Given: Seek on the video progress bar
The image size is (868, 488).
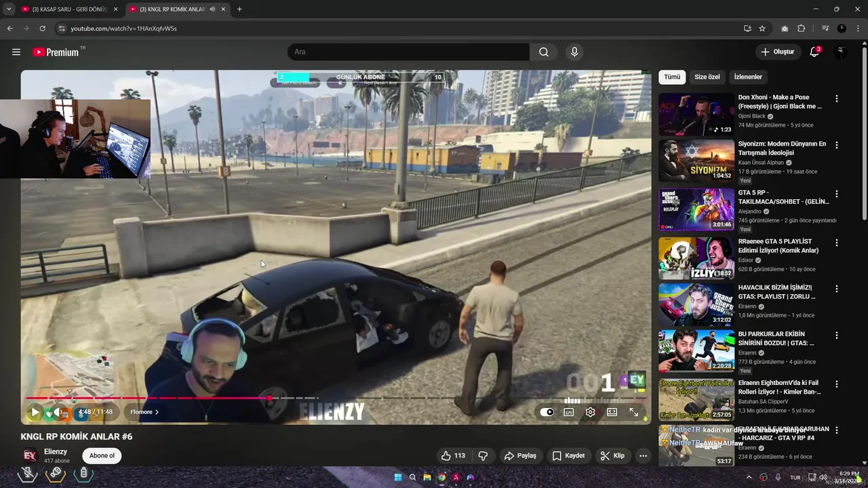Looking at the screenshot, I should coord(337,399).
